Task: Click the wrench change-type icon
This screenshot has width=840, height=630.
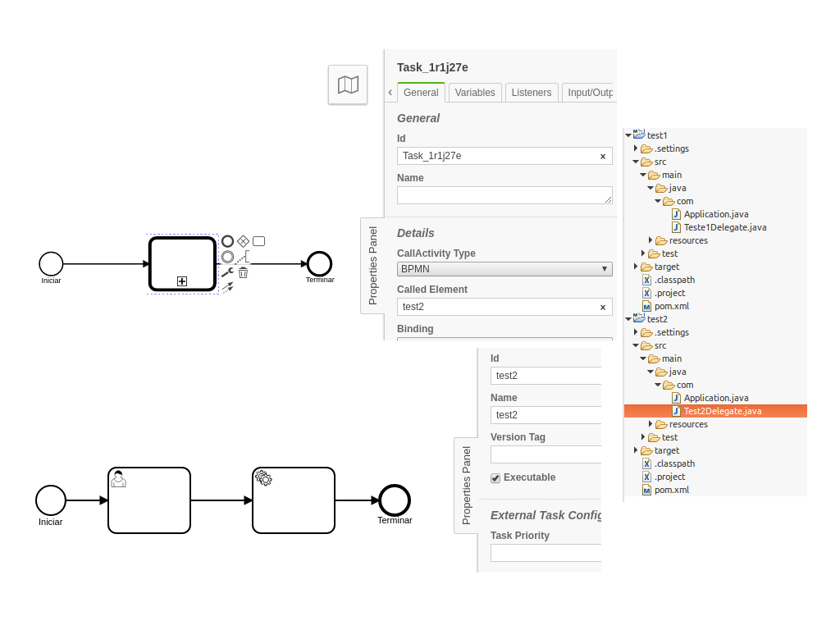Action: point(227,272)
